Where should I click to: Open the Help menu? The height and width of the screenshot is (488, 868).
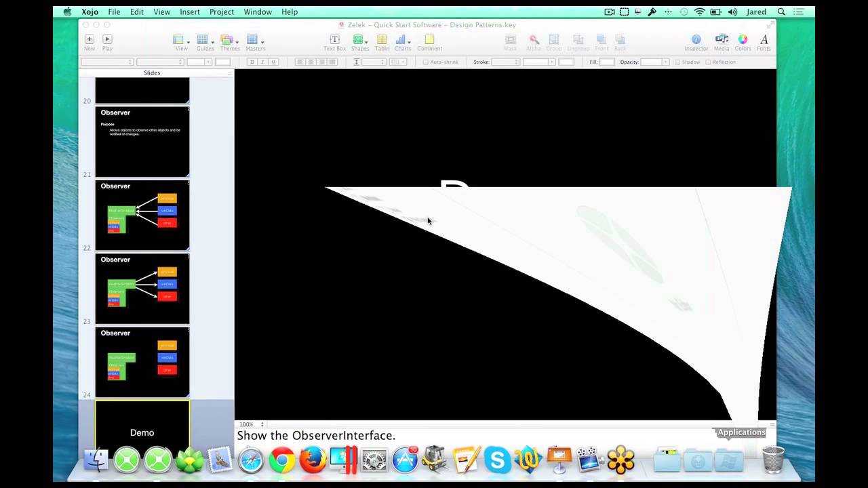[290, 12]
